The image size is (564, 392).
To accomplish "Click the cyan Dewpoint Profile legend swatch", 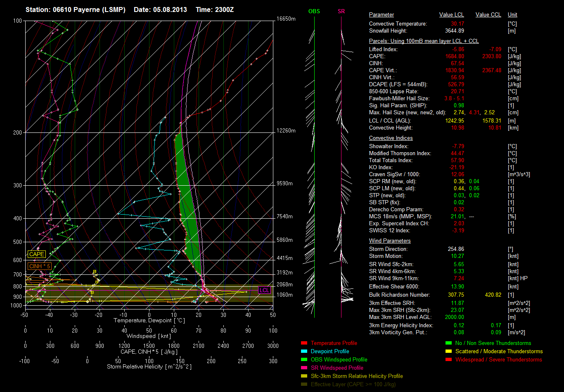I will point(304,352).
